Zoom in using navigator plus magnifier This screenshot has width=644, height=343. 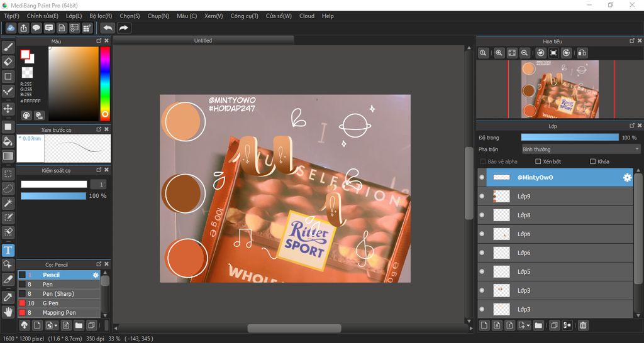point(499,53)
